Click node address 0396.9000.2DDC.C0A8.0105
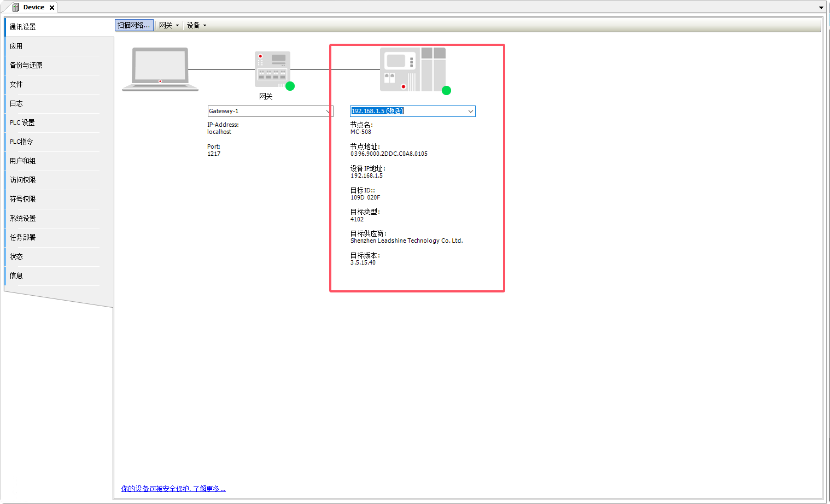Screen dimensions: 830x504 [389, 154]
